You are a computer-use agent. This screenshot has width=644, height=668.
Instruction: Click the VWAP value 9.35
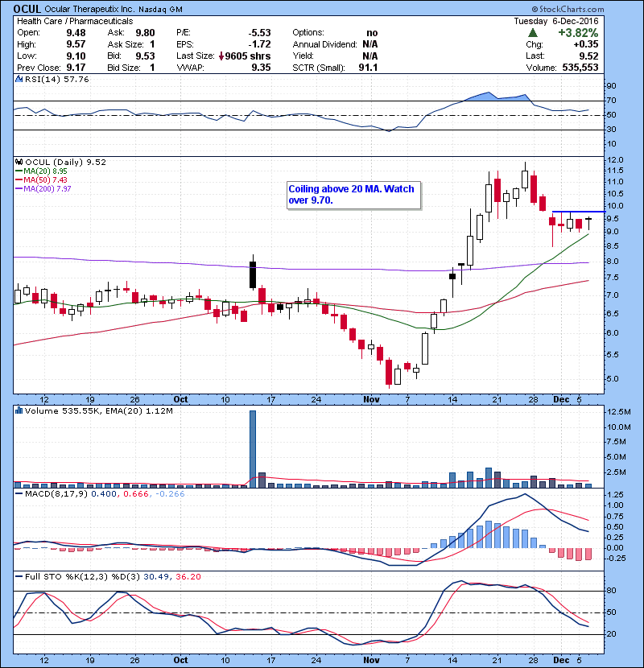pos(261,68)
